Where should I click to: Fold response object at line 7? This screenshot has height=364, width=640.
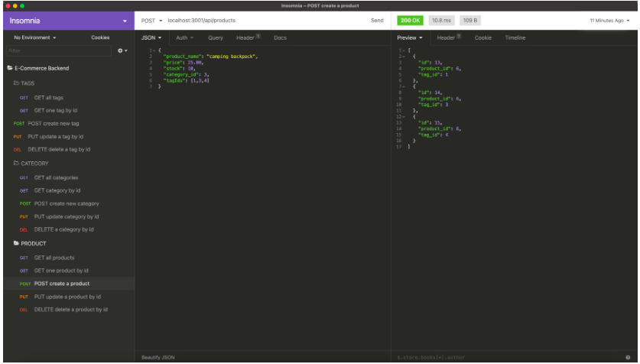point(403,86)
